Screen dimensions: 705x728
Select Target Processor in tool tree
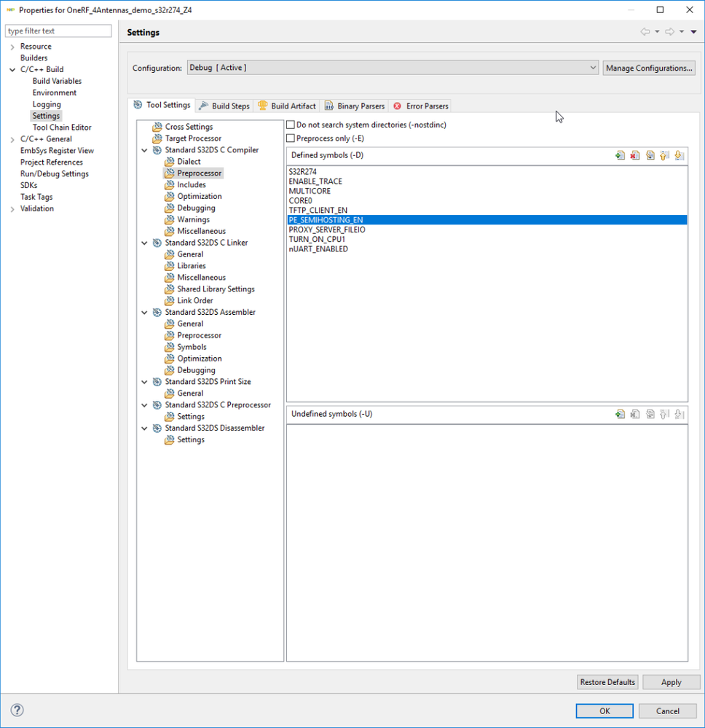pos(193,138)
